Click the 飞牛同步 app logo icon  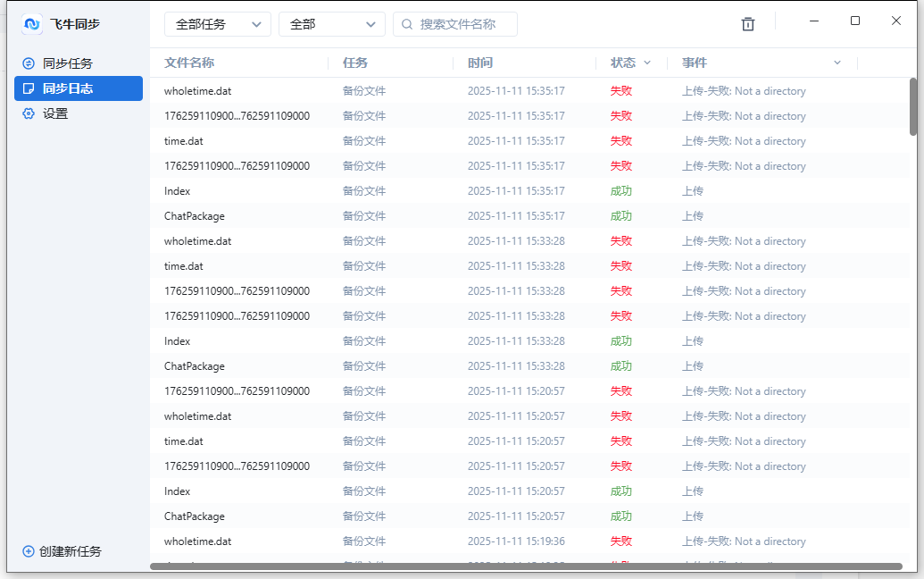coord(32,24)
